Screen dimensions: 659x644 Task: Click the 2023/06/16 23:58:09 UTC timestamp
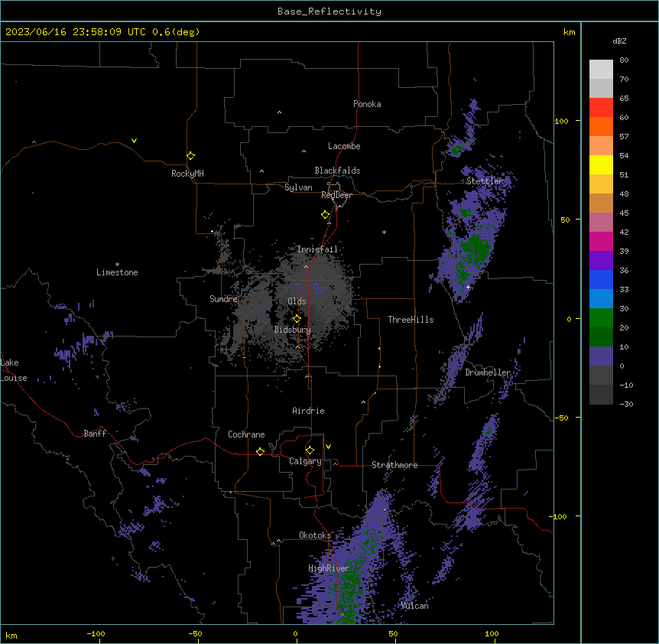coord(102,32)
